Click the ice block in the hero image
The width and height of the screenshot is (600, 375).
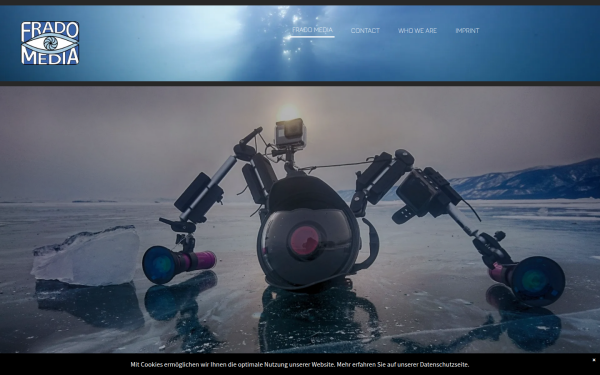(x=86, y=256)
